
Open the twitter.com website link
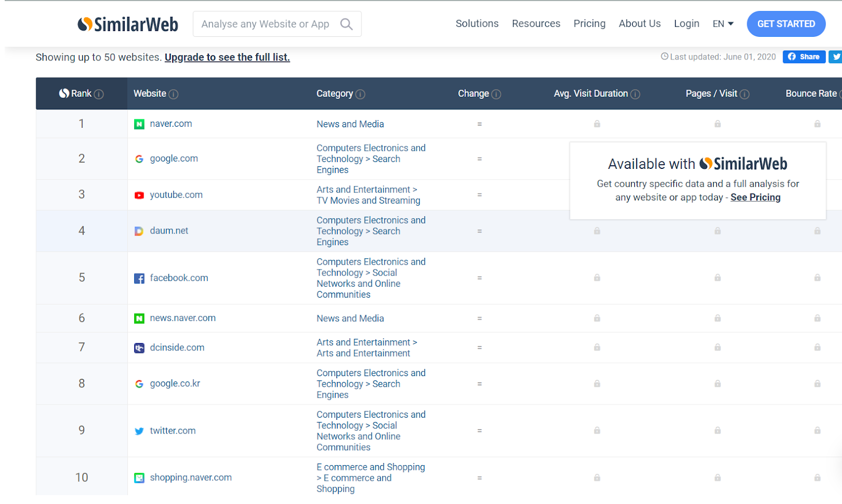click(x=173, y=430)
